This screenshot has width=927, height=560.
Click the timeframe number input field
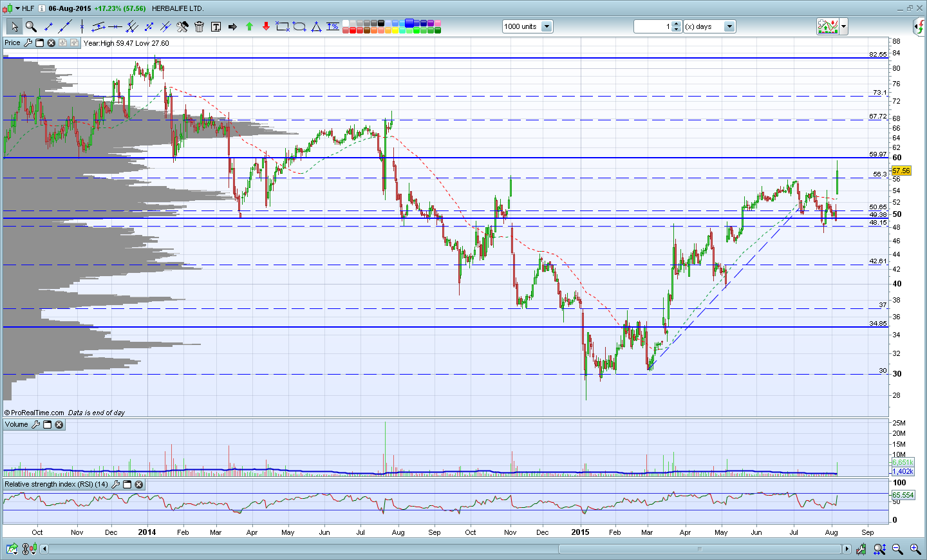point(653,26)
